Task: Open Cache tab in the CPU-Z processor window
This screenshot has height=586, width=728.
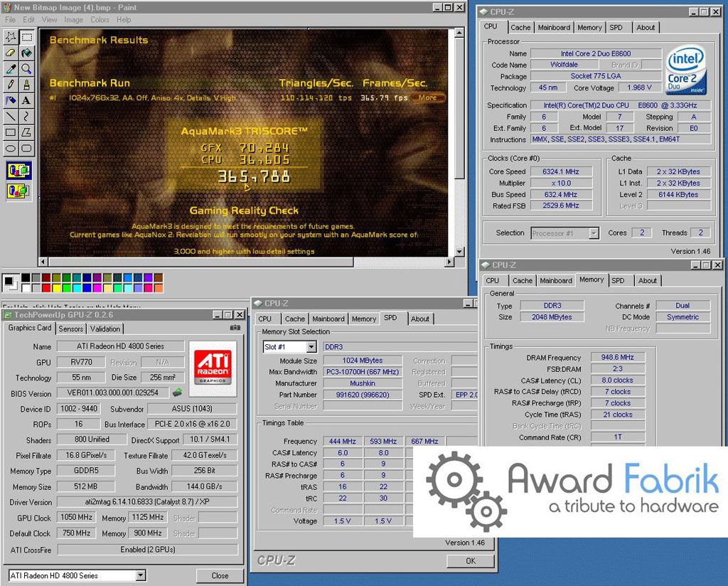Action: (x=520, y=28)
